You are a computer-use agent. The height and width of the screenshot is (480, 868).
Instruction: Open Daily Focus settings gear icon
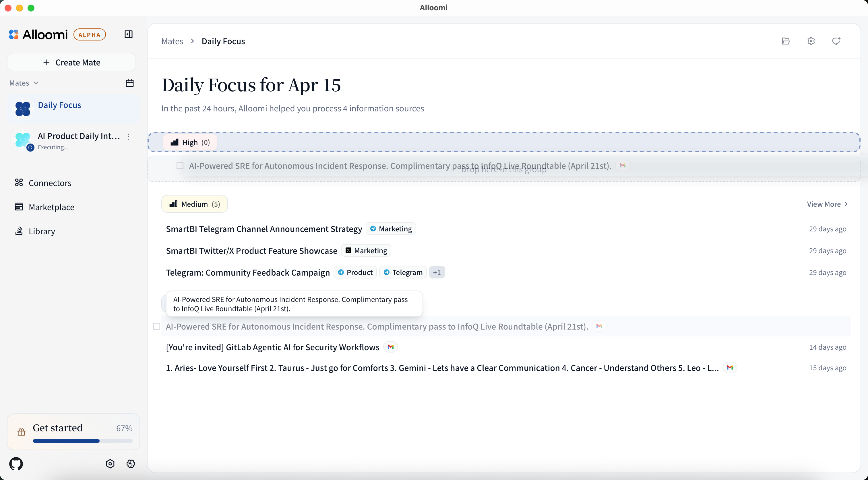click(x=811, y=41)
